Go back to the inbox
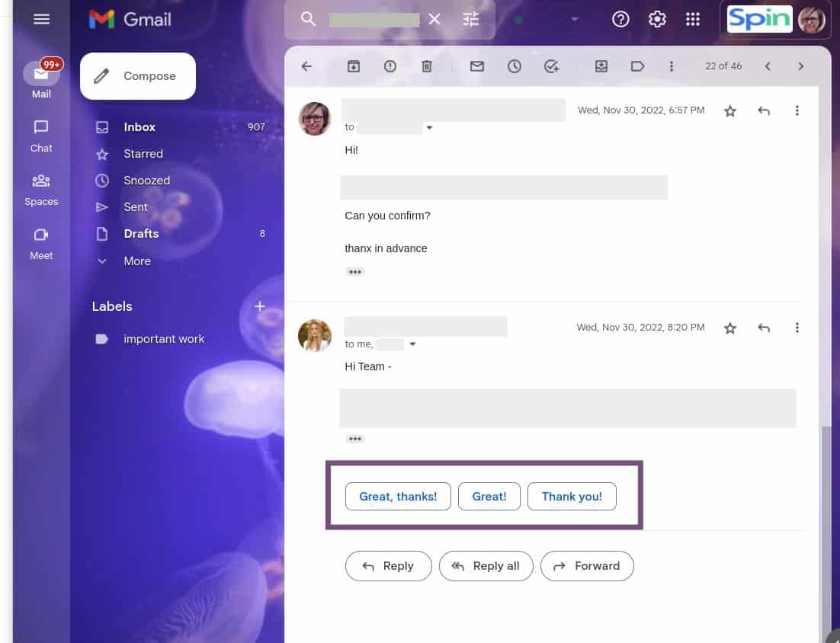The image size is (840, 643). (x=306, y=66)
